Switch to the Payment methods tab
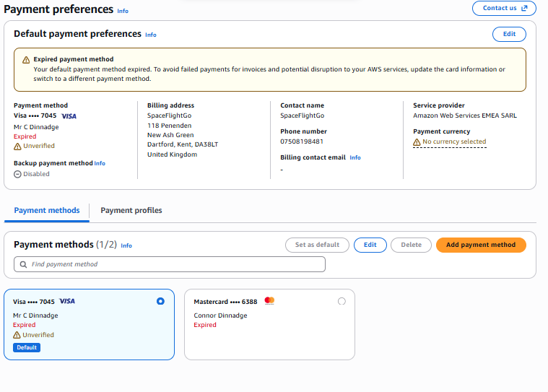This screenshot has width=548, height=392. tap(47, 210)
